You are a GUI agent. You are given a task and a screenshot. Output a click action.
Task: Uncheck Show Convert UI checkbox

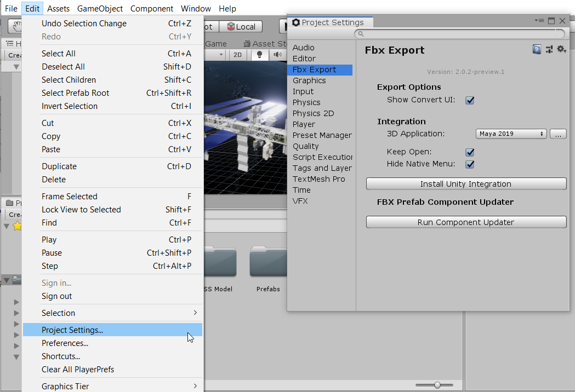[x=470, y=100]
